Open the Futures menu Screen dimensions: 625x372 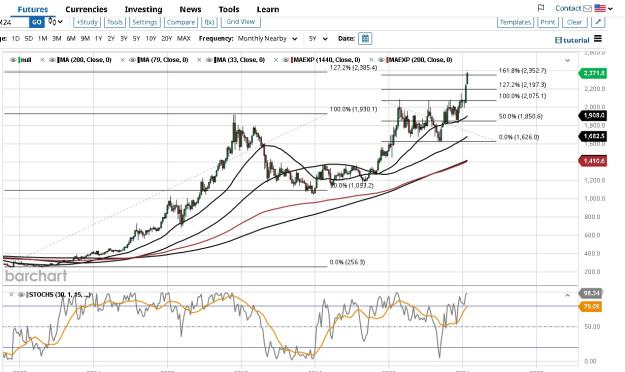33,9
